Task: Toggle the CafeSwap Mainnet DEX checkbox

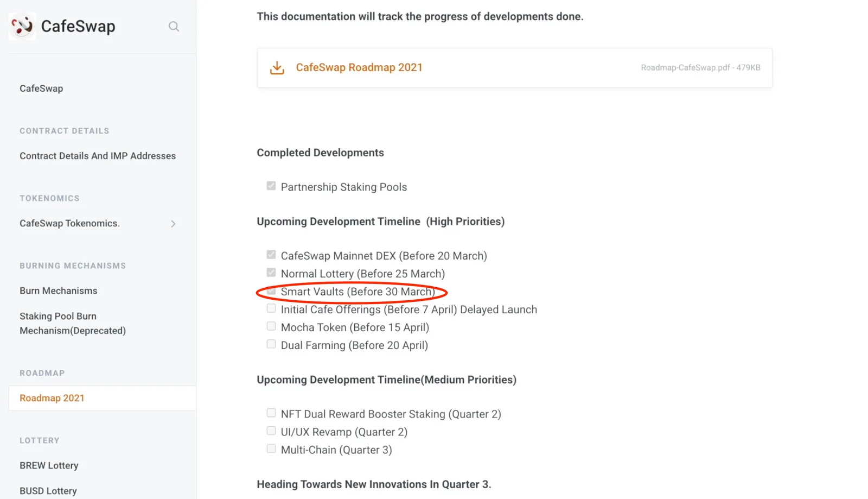Action: (x=271, y=255)
